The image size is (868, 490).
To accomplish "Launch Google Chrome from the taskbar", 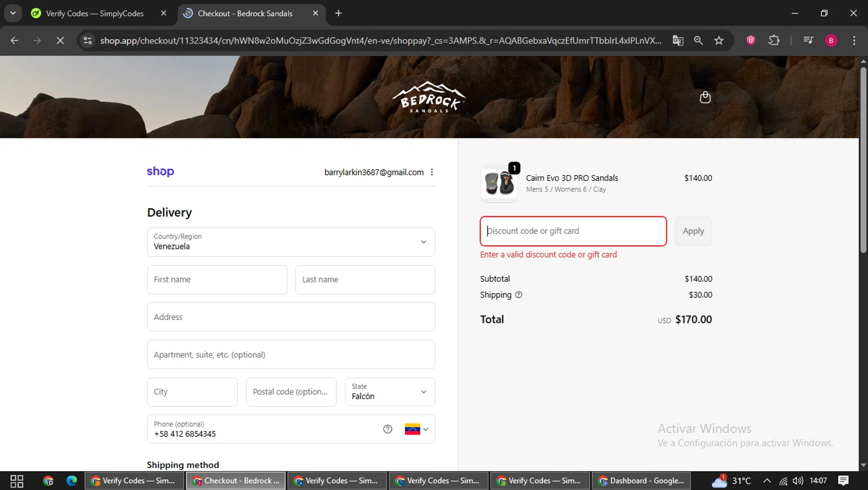I will tap(48, 481).
